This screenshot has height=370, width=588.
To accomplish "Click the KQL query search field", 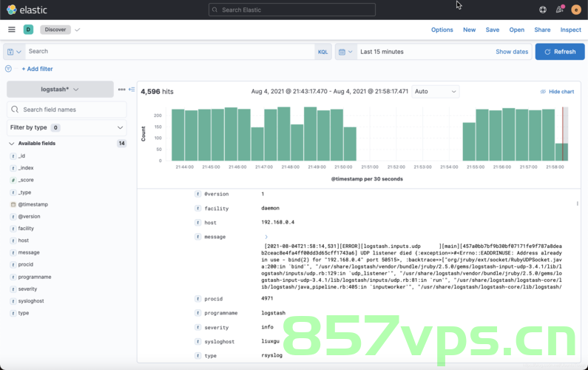I will tap(169, 51).
